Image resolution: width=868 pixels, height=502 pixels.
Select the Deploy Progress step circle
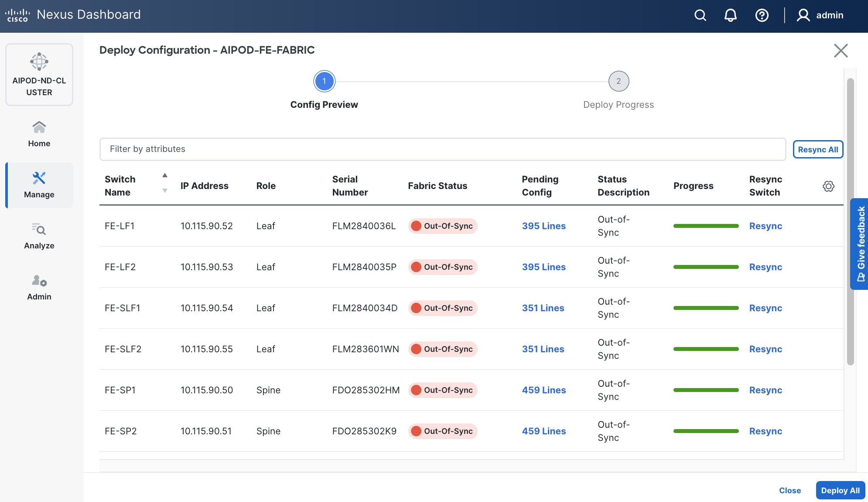(619, 81)
